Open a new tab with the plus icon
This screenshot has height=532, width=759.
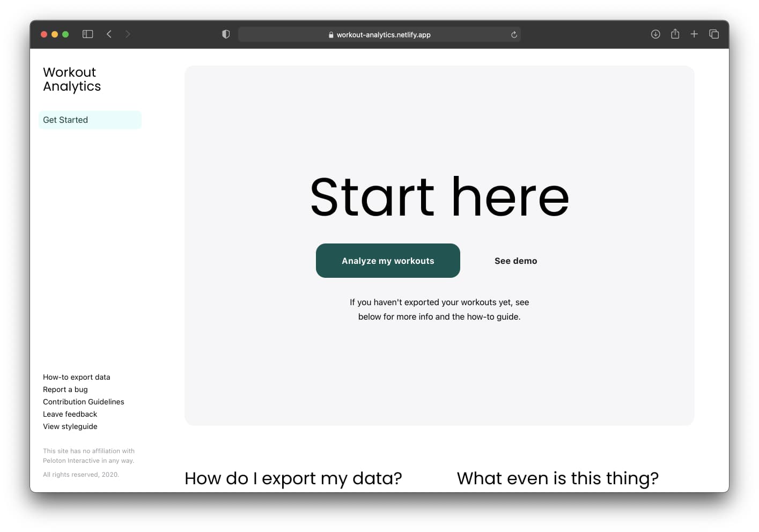(694, 34)
